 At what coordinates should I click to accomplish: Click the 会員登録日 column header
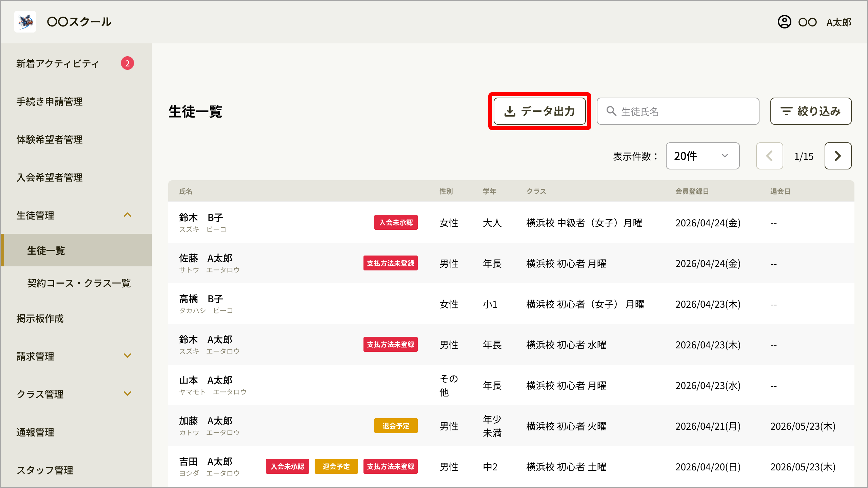[x=692, y=191]
